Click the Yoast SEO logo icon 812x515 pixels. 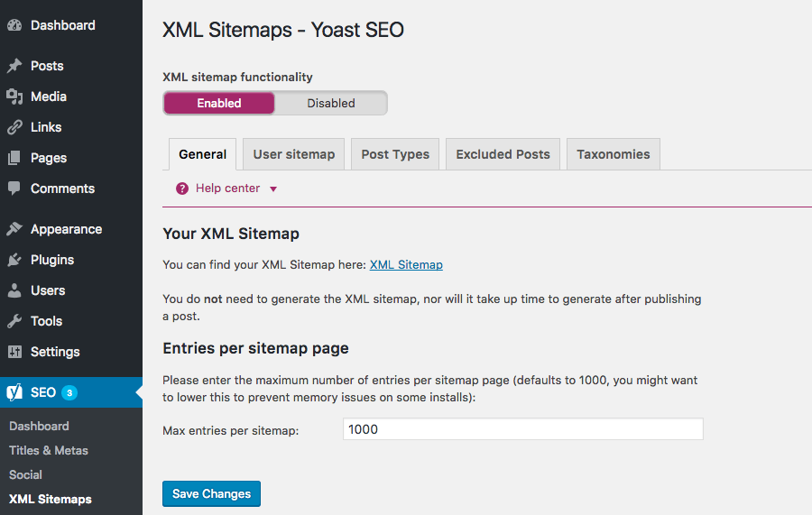tap(14, 392)
